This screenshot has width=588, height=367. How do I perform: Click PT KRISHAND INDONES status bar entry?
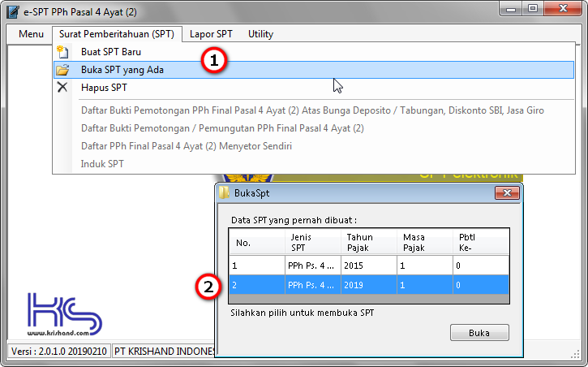click(x=164, y=352)
